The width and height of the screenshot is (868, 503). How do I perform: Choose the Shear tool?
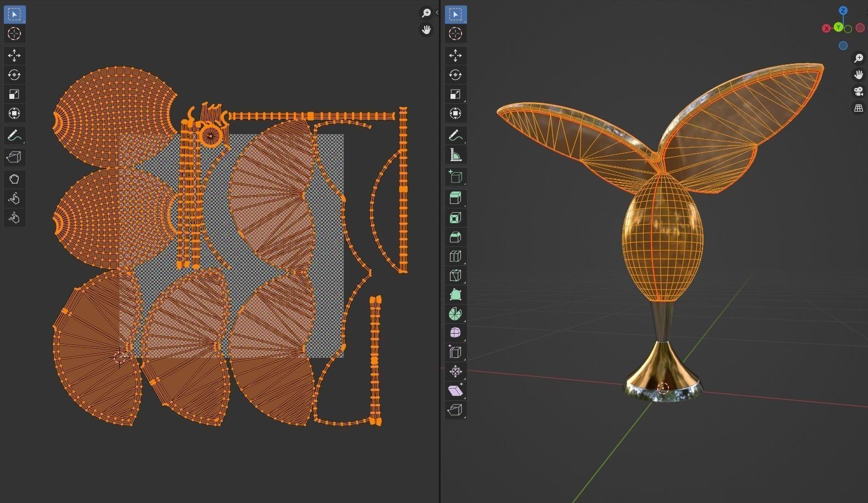pyautogui.click(x=455, y=391)
